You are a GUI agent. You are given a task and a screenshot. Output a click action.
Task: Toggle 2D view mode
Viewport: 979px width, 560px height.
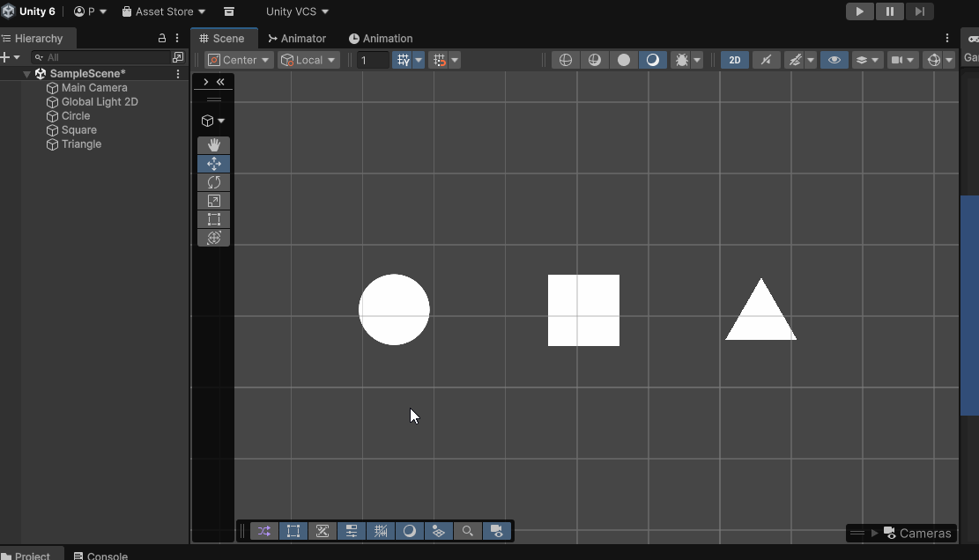point(735,60)
